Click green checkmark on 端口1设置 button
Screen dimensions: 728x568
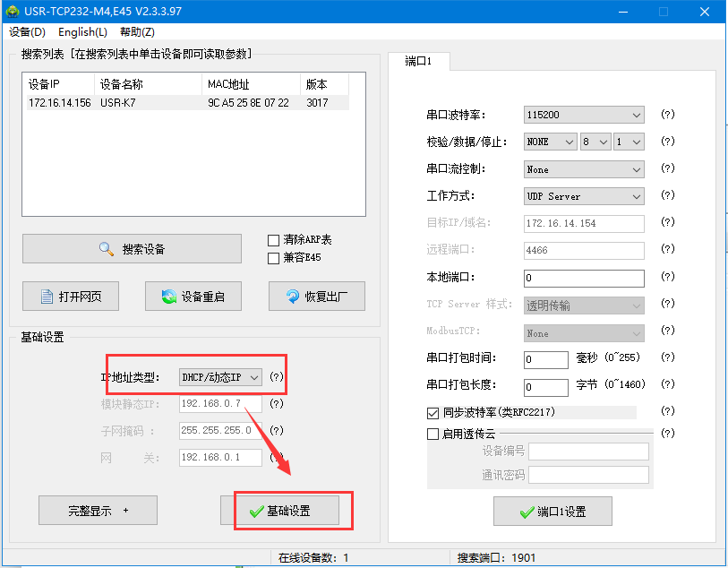527,512
